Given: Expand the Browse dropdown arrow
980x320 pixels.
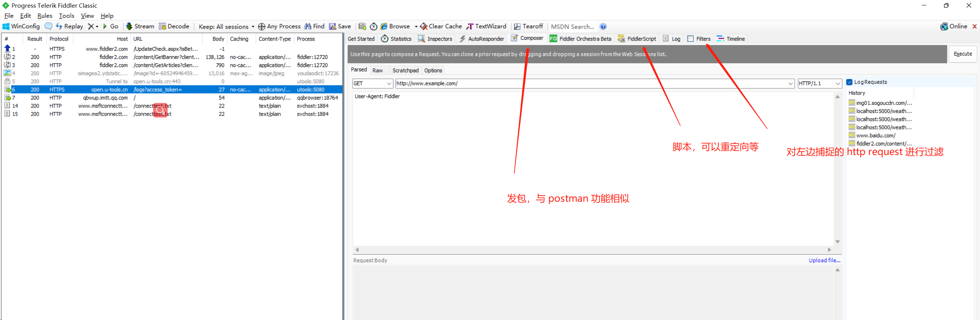Looking at the screenshot, I should pos(416,26).
